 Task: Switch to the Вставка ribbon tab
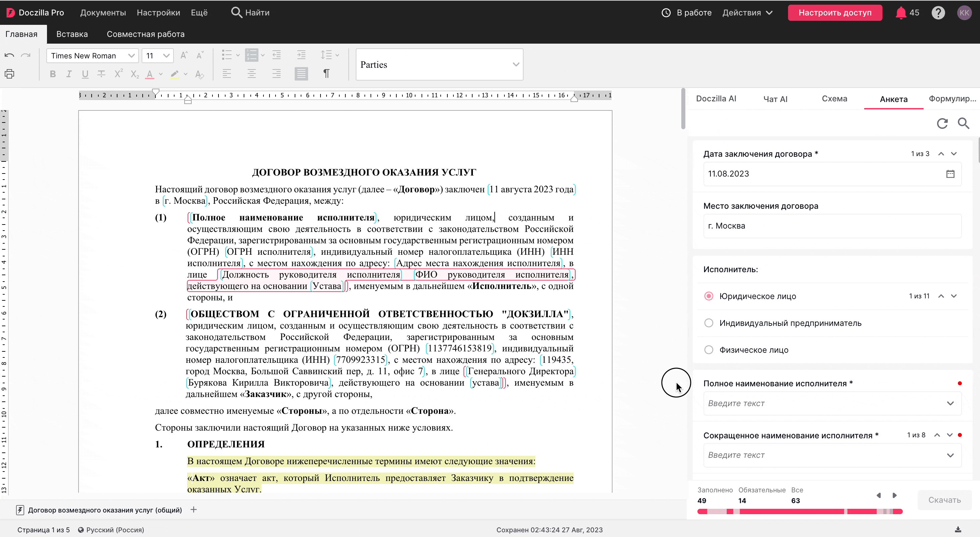click(x=72, y=34)
